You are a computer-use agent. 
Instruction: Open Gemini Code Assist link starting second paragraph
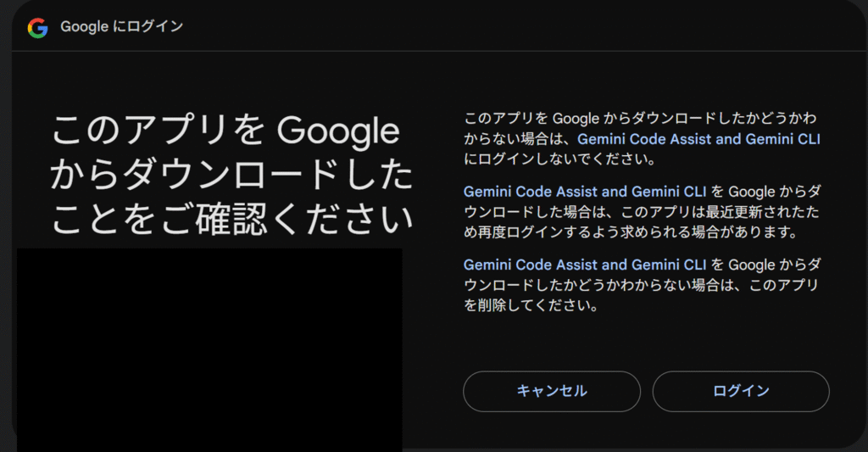coord(585,192)
